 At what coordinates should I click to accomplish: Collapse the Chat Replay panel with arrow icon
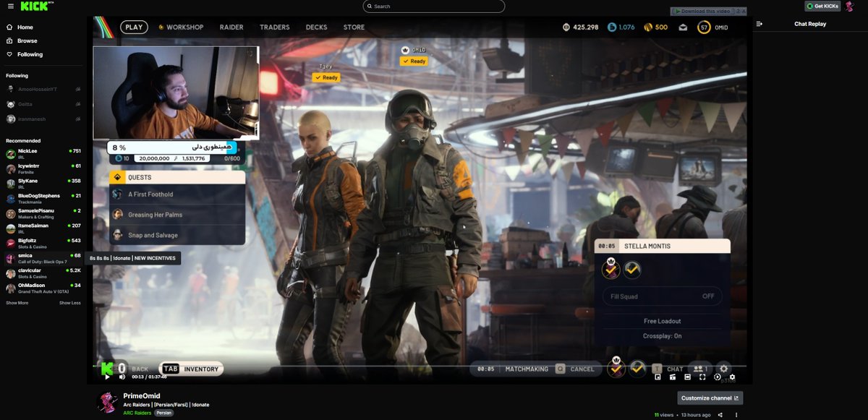coord(759,24)
